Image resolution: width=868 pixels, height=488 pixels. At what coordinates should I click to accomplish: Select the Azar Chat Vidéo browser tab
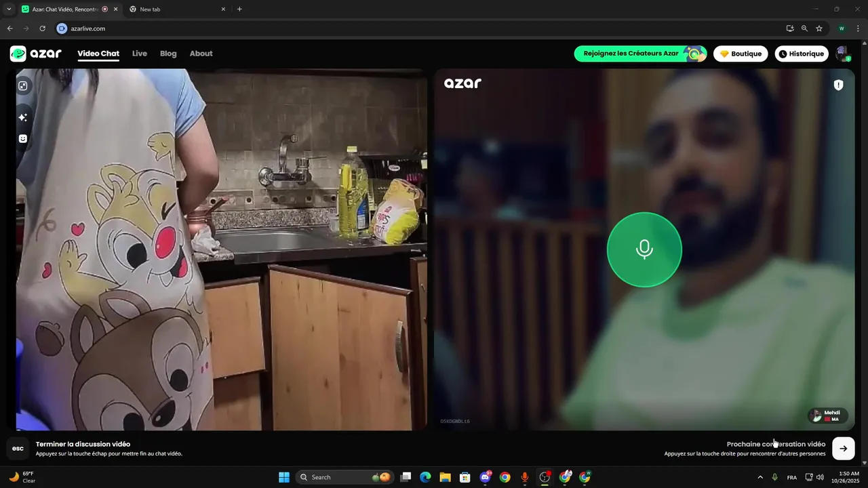tap(68, 9)
